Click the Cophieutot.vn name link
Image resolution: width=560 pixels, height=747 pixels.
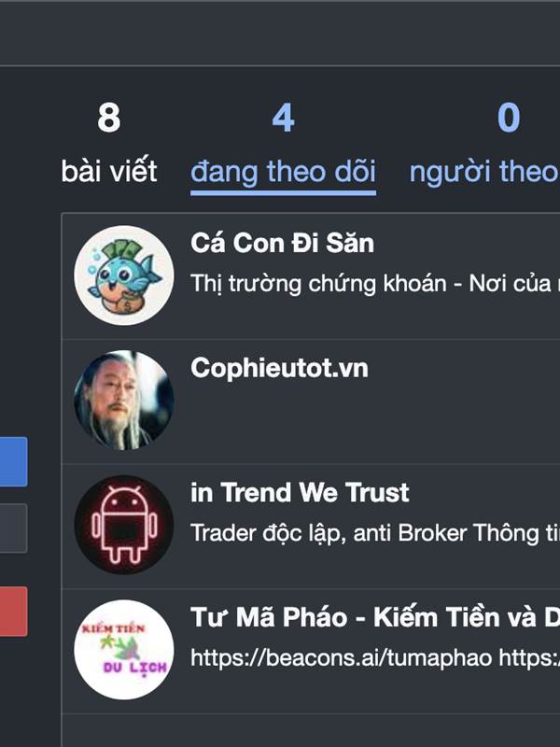[279, 368]
